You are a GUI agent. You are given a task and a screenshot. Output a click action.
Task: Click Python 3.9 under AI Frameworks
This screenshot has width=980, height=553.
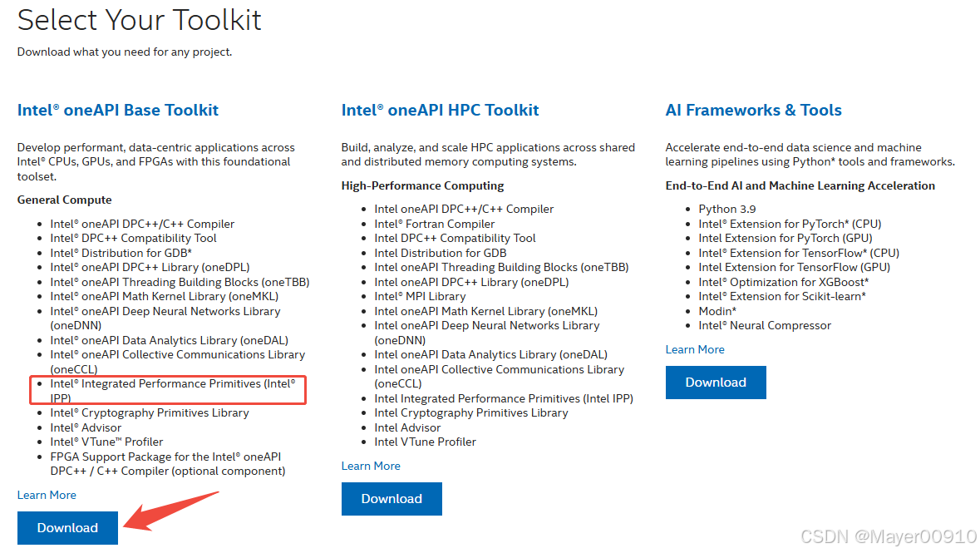pos(727,208)
